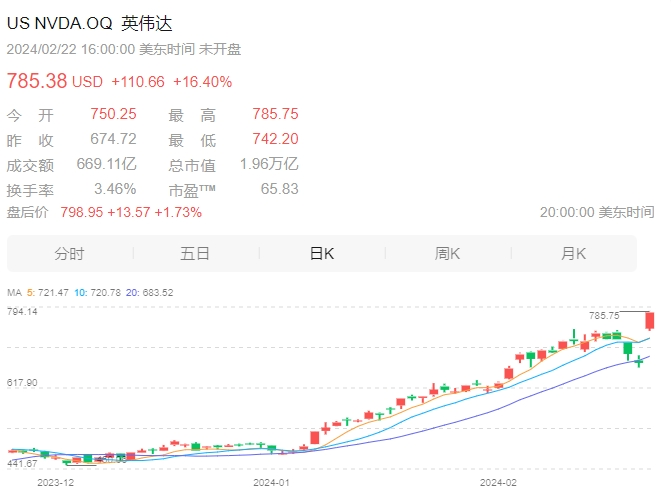Viewport: 671px width, 501px height.
Task: Open the 五日 five-day chart tab
Action: [x=195, y=254]
